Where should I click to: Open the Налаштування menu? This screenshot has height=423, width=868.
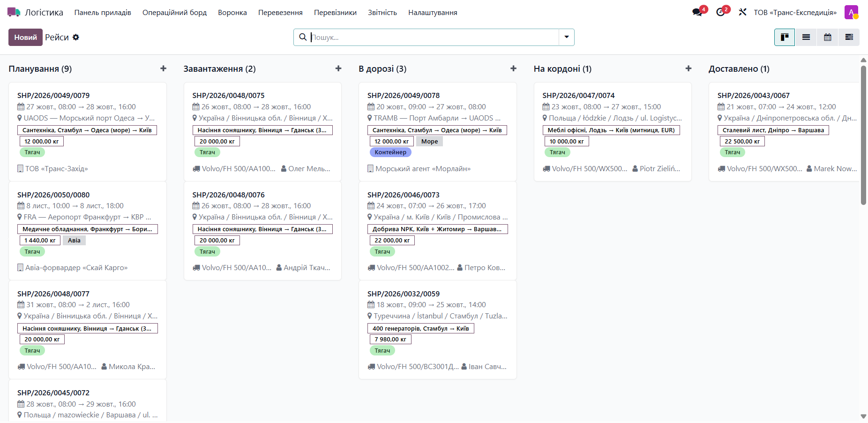433,12
